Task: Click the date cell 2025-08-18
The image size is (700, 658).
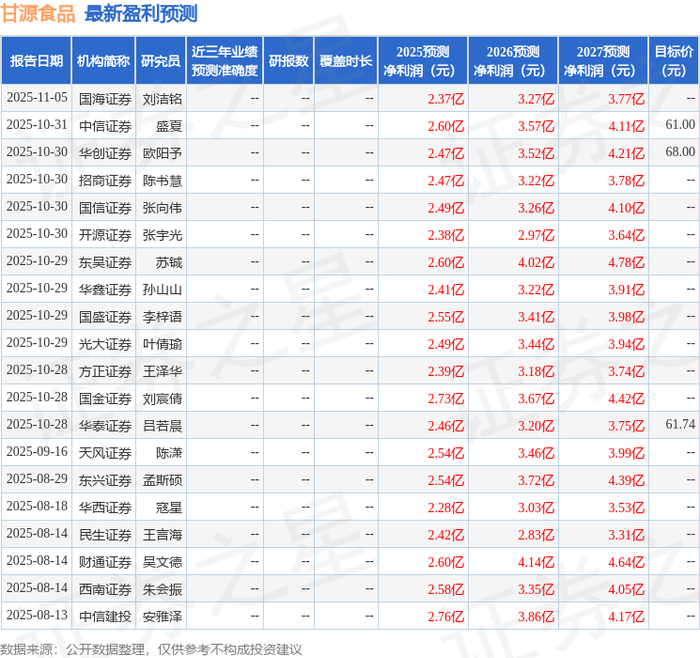Action: (x=37, y=506)
